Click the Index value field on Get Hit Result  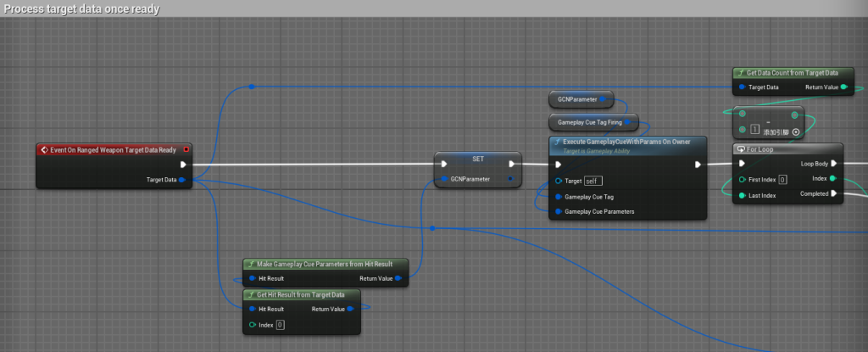tap(280, 325)
